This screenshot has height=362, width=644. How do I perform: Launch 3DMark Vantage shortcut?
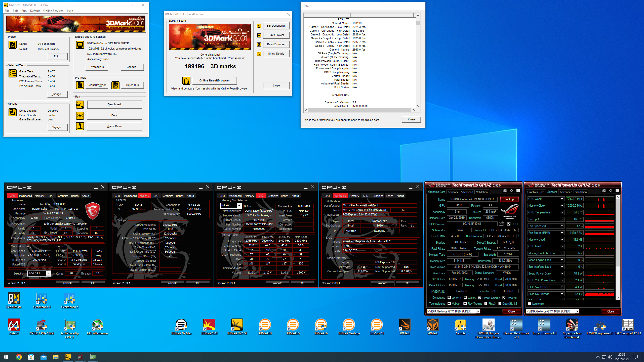[x=349, y=327]
